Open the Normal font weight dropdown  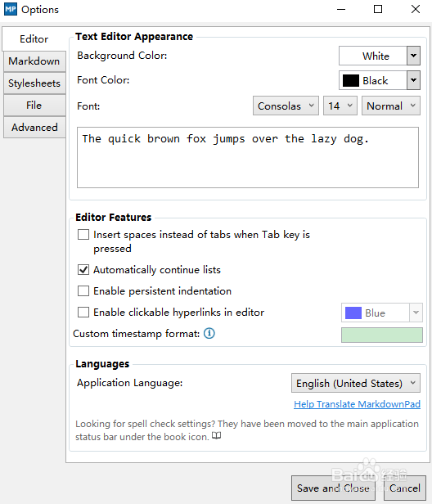coord(391,106)
